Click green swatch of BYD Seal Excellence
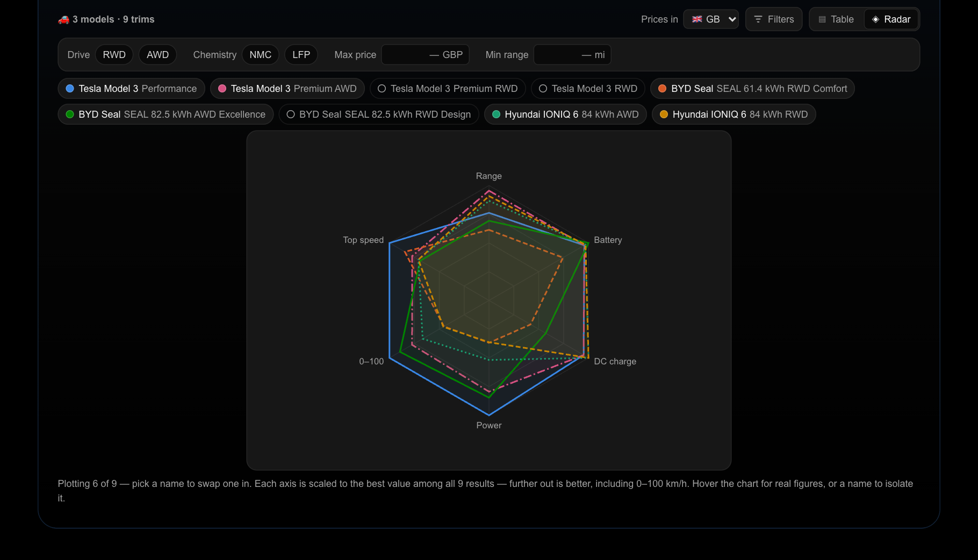 tap(70, 114)
